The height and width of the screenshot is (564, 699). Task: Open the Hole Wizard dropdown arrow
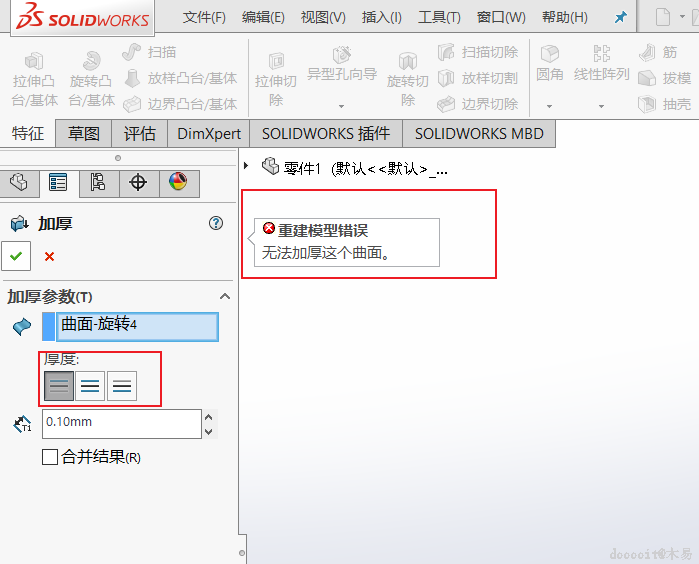point(341,106)
